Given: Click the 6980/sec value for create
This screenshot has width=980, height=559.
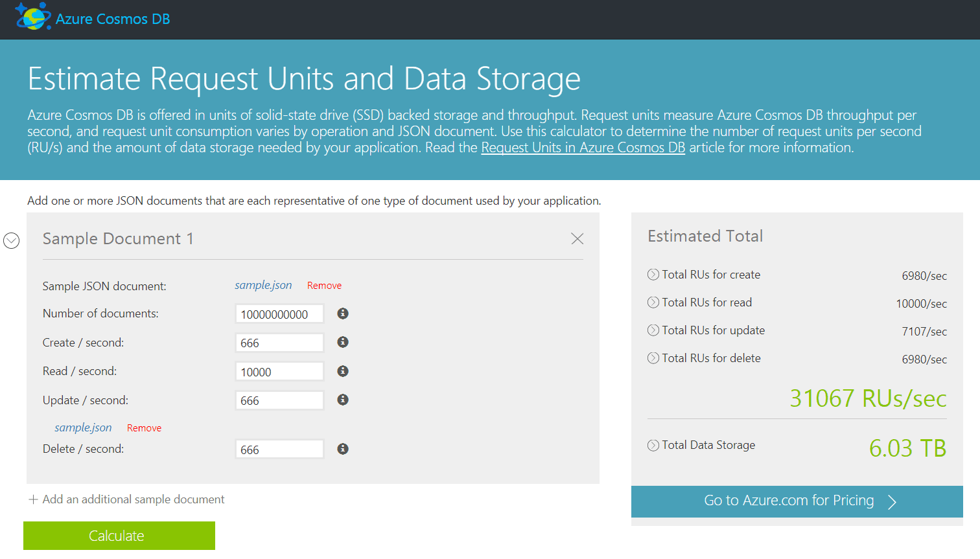Looking at the screenshot, I should point(924,276).
